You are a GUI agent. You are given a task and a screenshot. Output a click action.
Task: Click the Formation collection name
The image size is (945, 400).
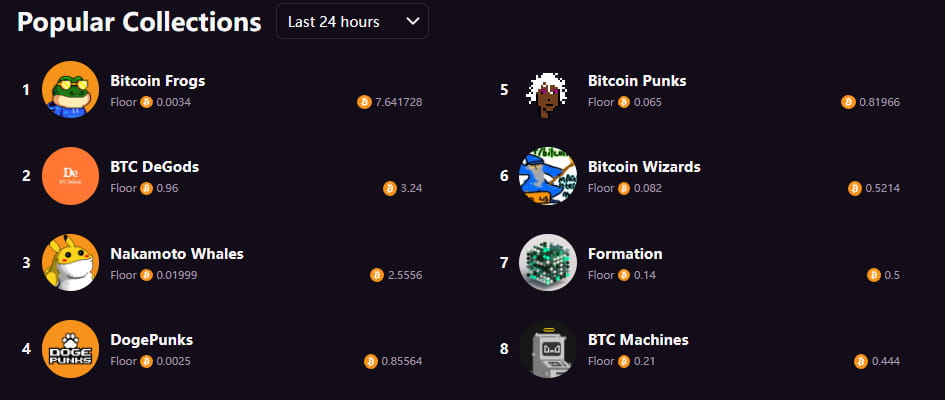click(x=625, y=253)
